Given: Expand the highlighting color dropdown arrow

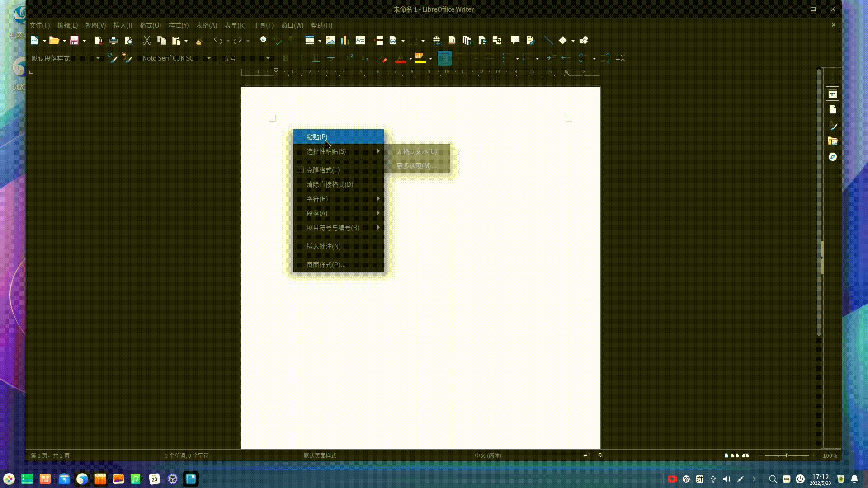Looking at the screenshot, I should (430, 58).
